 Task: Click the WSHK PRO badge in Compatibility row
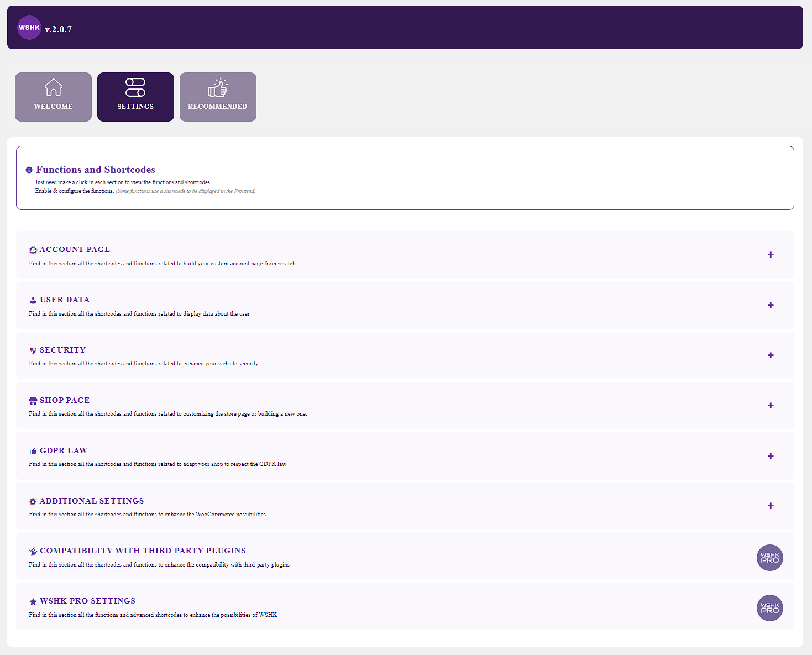tap(770, 558)
